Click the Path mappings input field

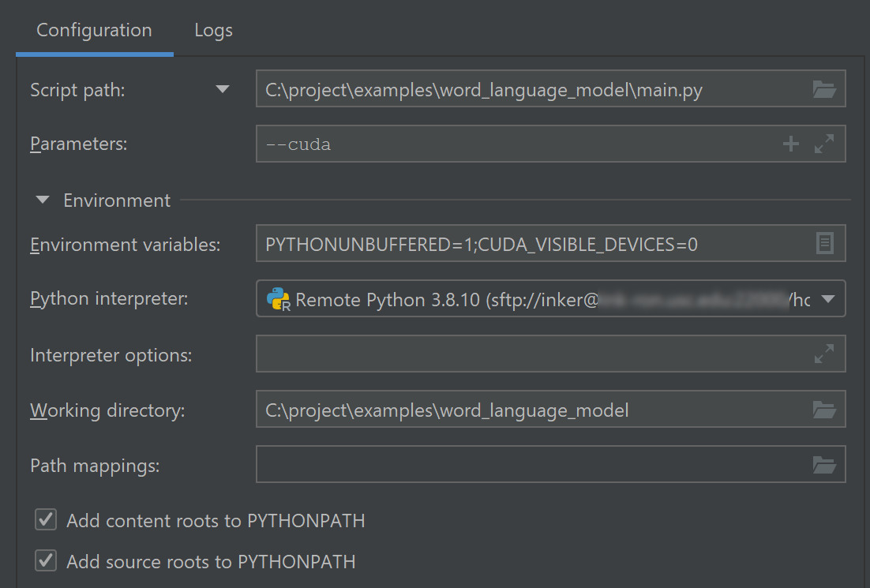click(x=550, y=464)
